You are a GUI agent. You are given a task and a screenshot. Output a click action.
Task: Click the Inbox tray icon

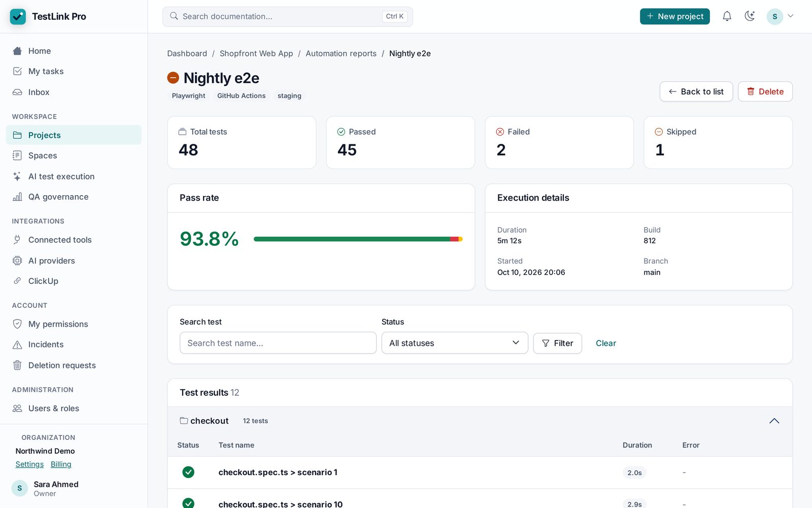(17, 92)
